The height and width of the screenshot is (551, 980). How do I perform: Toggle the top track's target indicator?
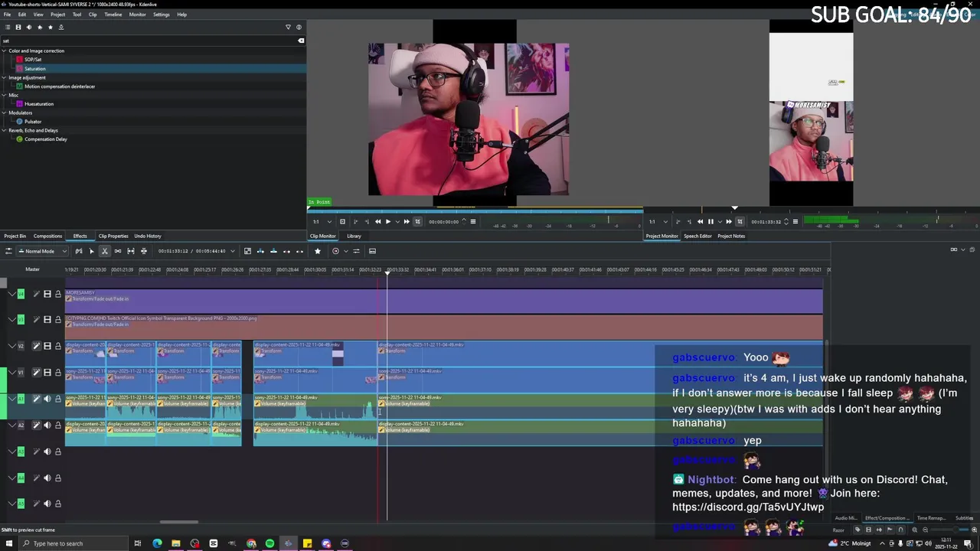pyautogui.click(x=21, y=294)
